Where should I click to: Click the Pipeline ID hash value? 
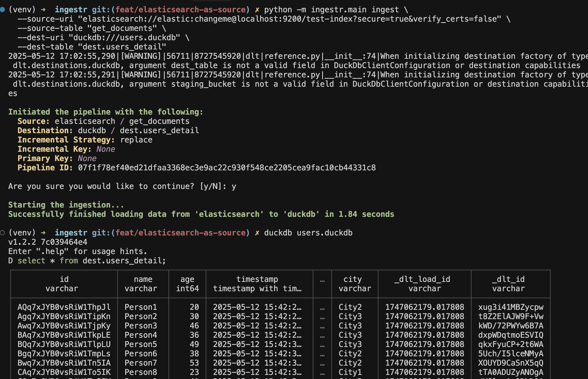(x=227, y=168)
